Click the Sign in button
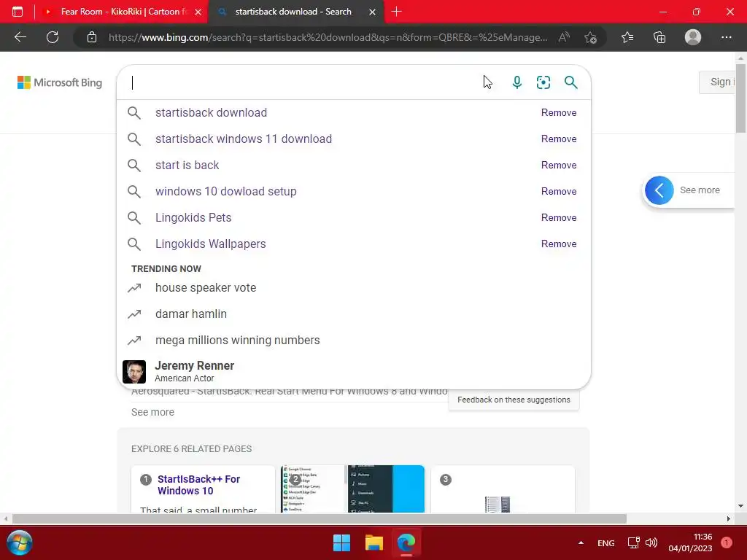Viewport: 747px width, 560px height. click(x=719, y=82)
